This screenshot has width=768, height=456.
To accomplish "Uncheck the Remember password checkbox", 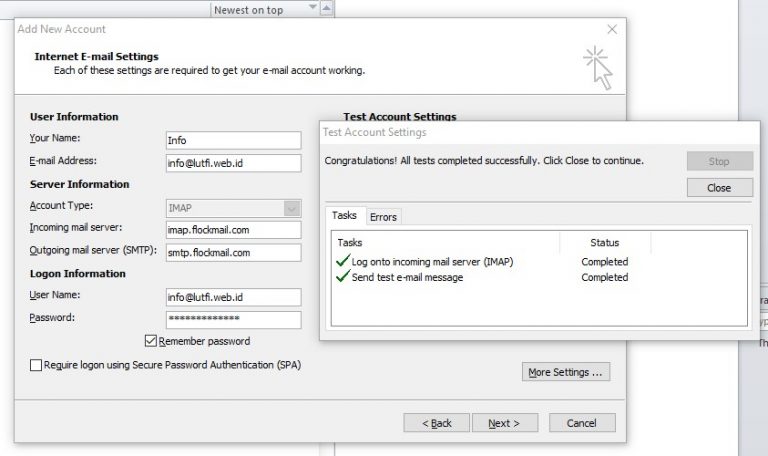I will (151, 341).
